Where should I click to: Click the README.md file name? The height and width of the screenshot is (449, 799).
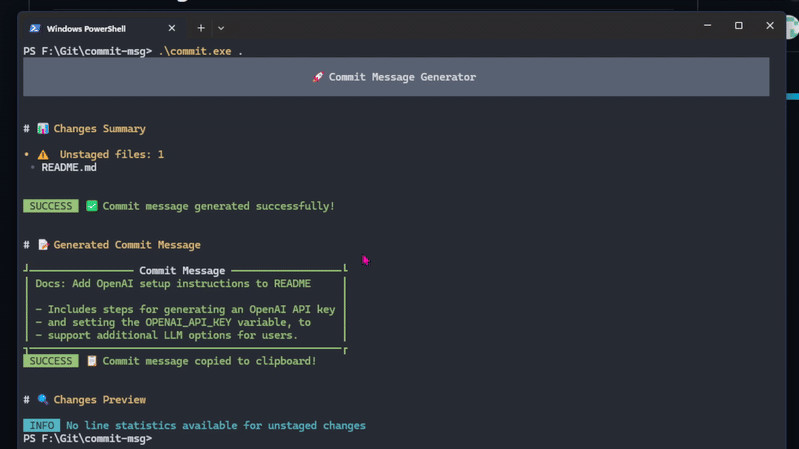pos(69,168)
